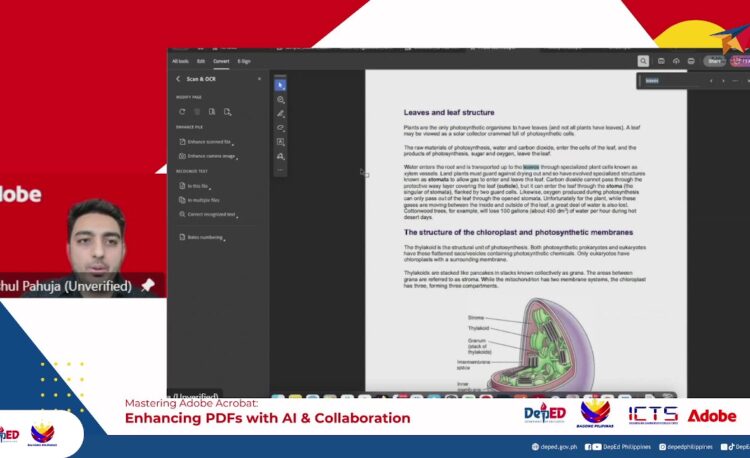
Task: Click the insert page icon with arrow
Action: (228, 111)
